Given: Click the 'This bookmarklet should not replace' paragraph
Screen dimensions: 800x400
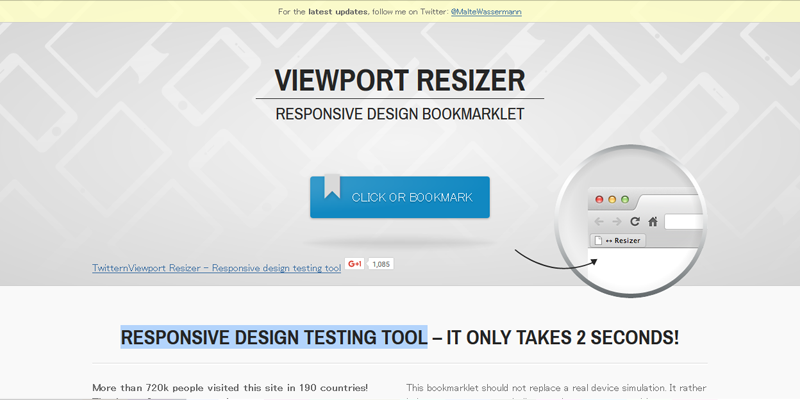Looking at the screenshot, I should click(x=556, y=391).
